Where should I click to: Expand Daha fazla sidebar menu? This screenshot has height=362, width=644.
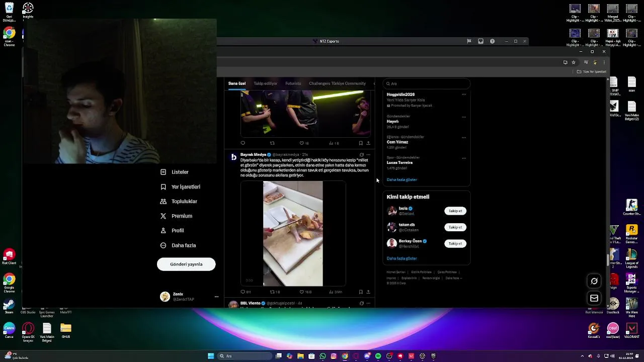pos(178,245)
